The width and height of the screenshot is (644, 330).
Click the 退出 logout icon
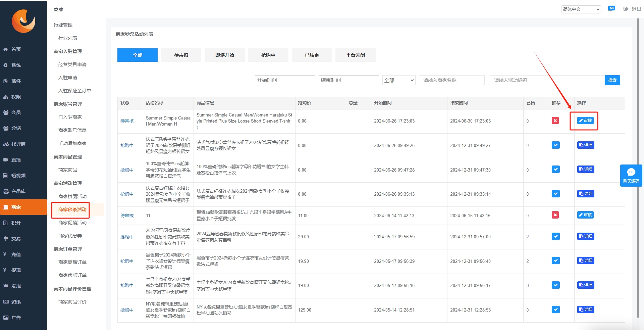[x=626, y=9]
